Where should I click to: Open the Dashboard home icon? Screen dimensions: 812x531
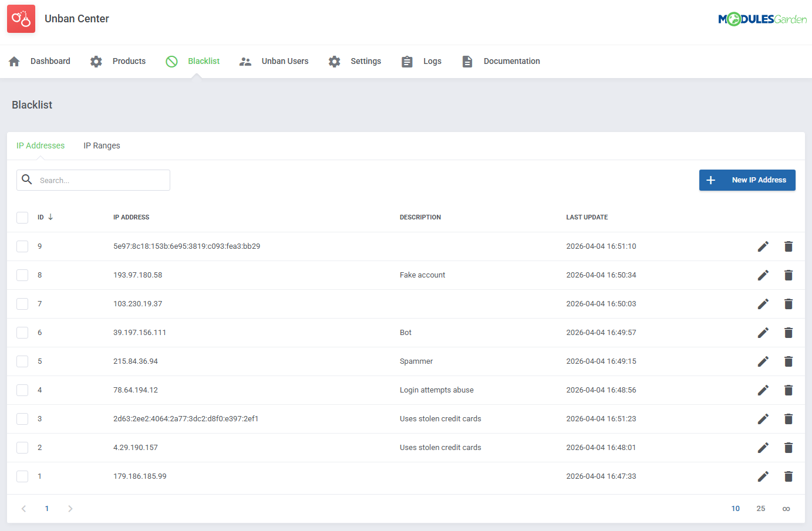click(x=13, y=60)
